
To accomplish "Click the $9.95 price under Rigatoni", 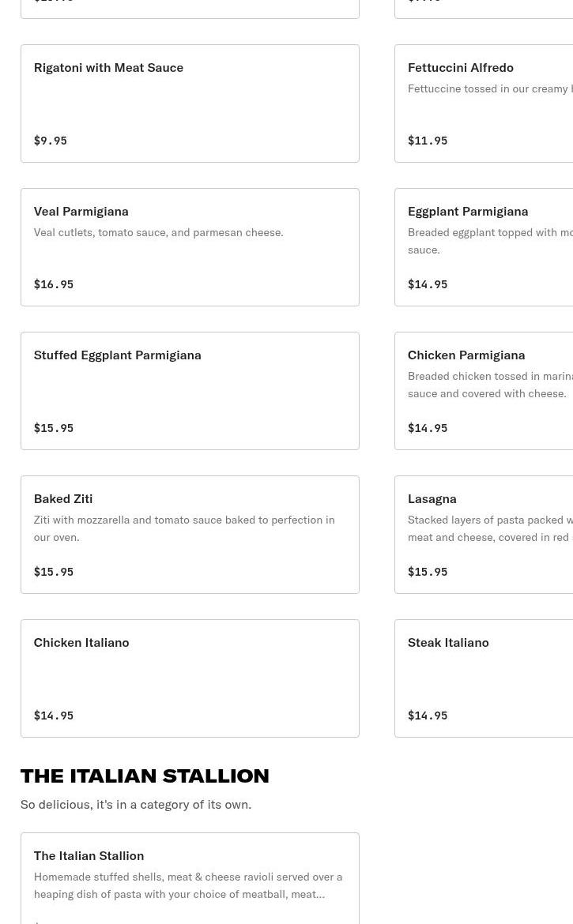I will click(x=51, y=141).
